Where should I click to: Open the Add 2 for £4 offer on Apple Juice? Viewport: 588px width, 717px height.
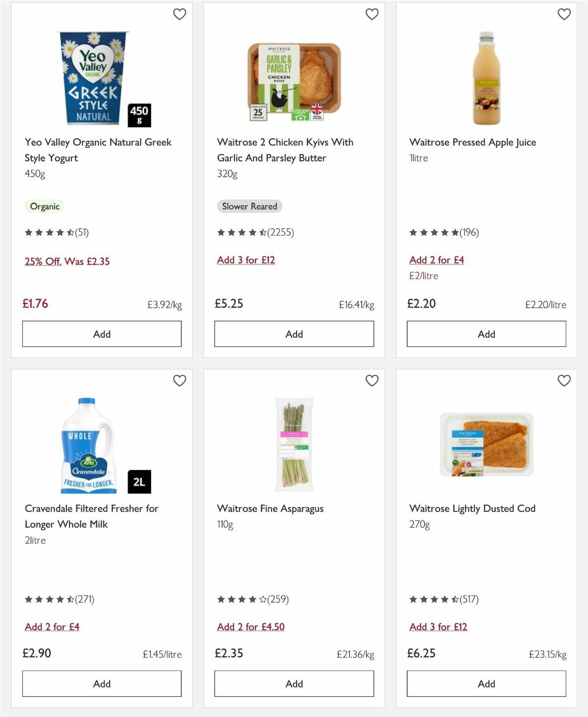point(437,260)
